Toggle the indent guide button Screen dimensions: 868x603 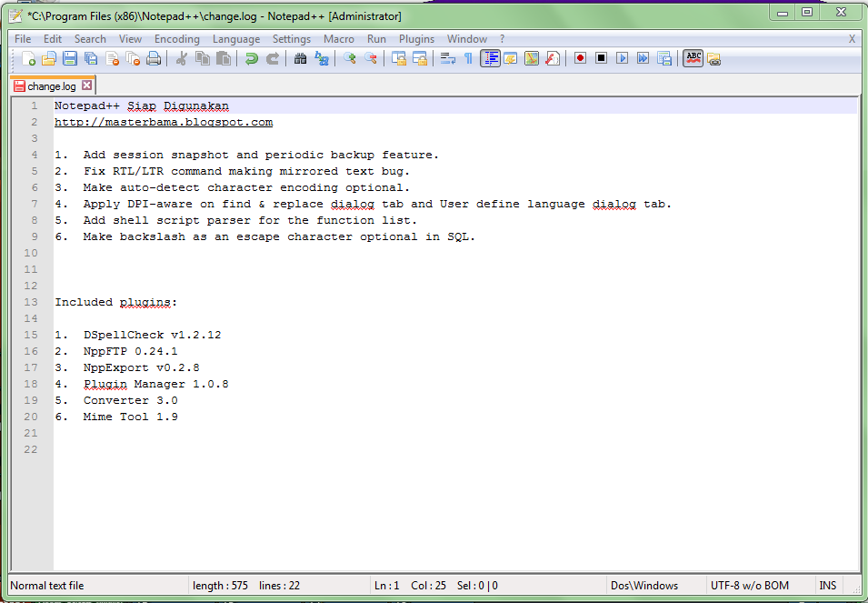(490, 58)
